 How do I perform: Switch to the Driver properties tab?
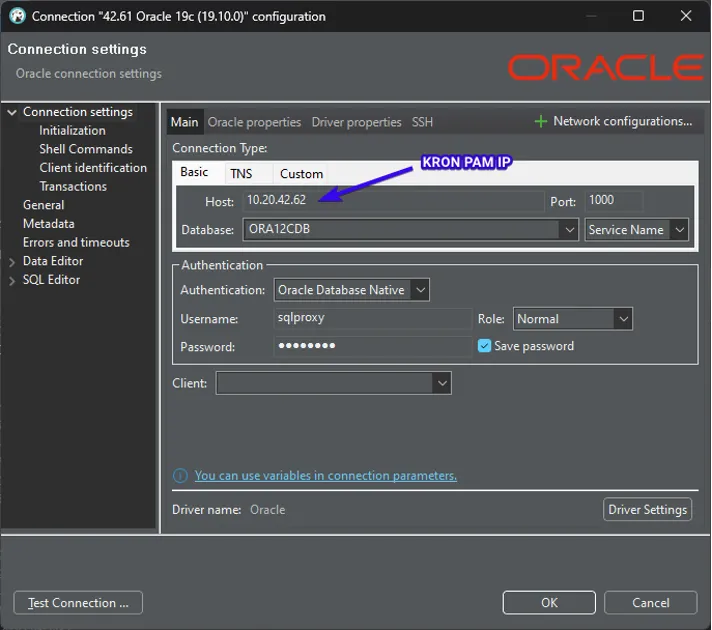(x=356, y=122)
